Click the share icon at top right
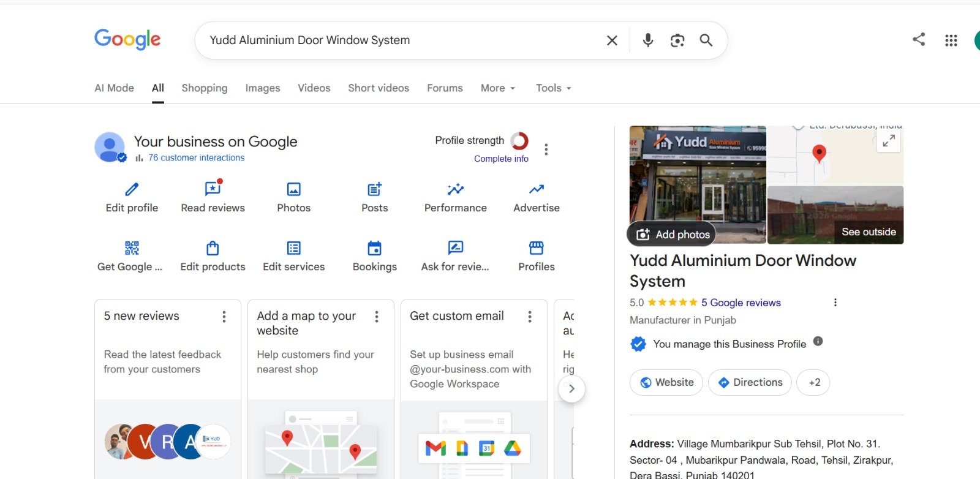Image resolution: width=980 pixels, height=479 pixels. coord(919,40)
